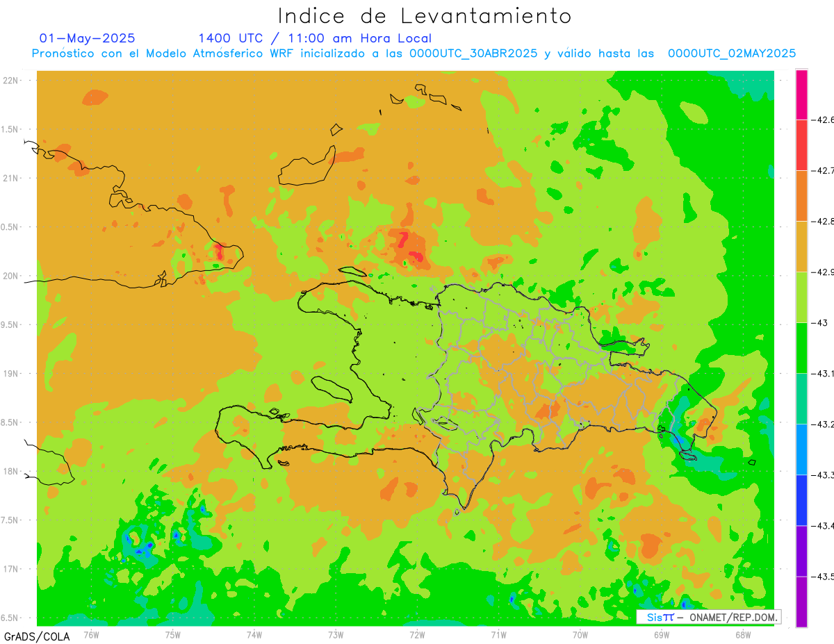This screenshot has width=834, height=644.
Task: Click the latitude label '17N'
Action: 10,569
